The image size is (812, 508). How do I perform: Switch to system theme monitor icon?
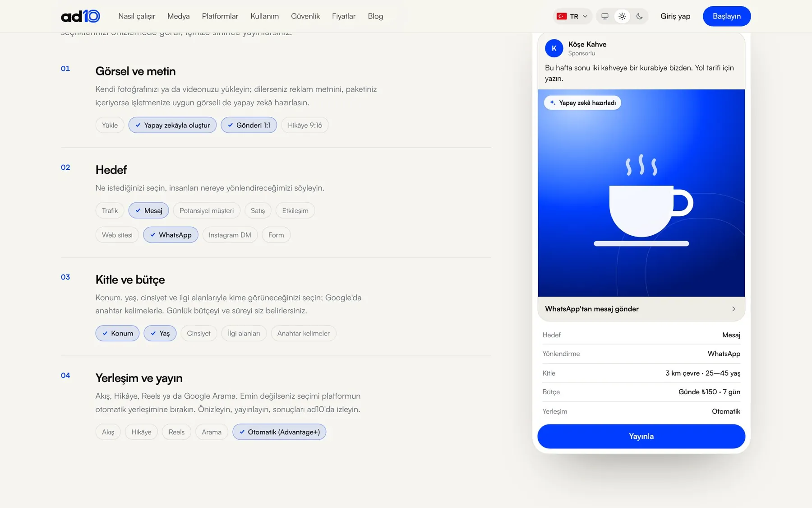tap(605, 16)
